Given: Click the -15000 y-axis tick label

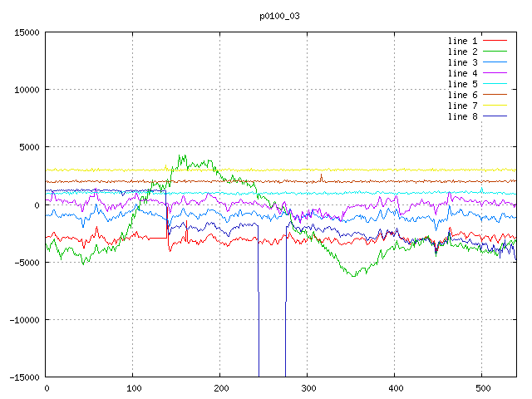Looking at the screenshot, I should (22, 377).
